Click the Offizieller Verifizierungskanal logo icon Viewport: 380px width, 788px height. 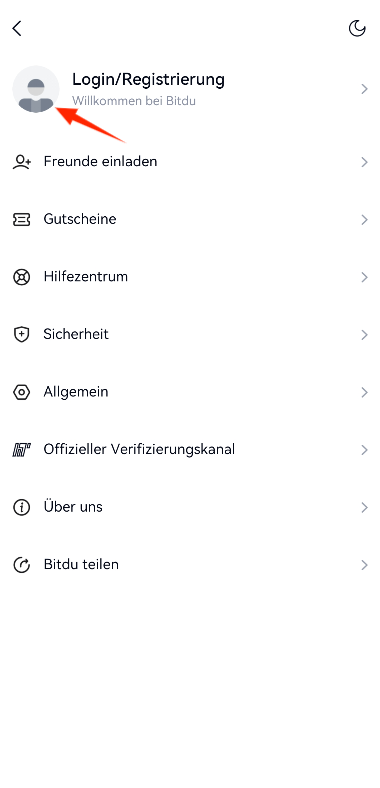[22, 450]
